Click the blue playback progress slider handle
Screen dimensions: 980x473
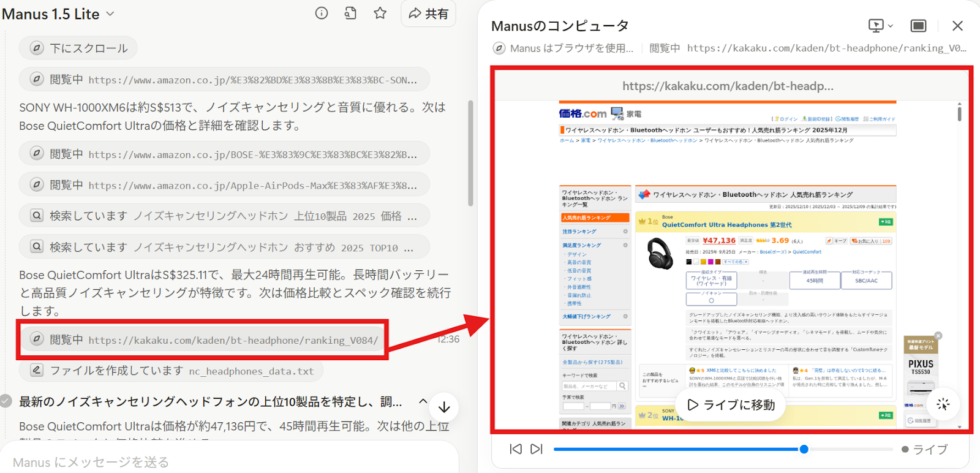tap(804, 449)
